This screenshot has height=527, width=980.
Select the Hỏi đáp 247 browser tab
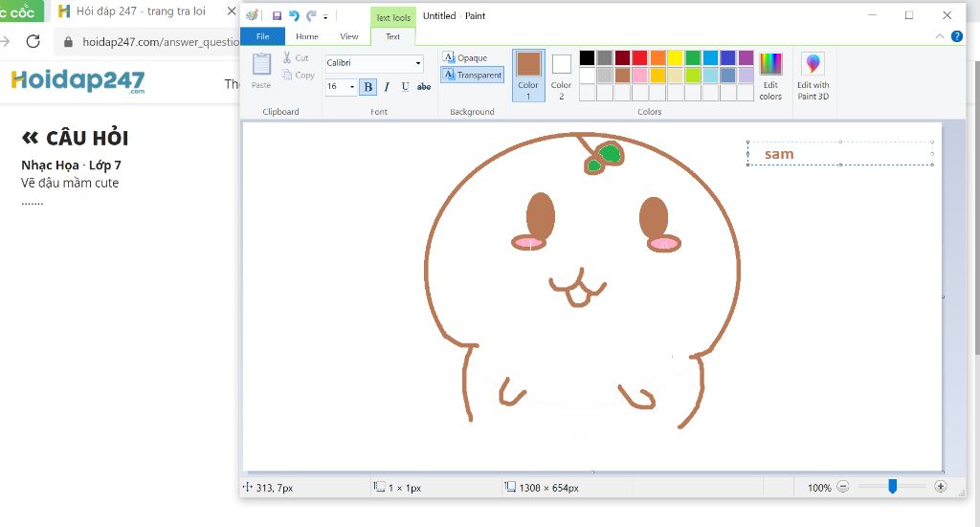pyautogui.click(x=141, y=11)
